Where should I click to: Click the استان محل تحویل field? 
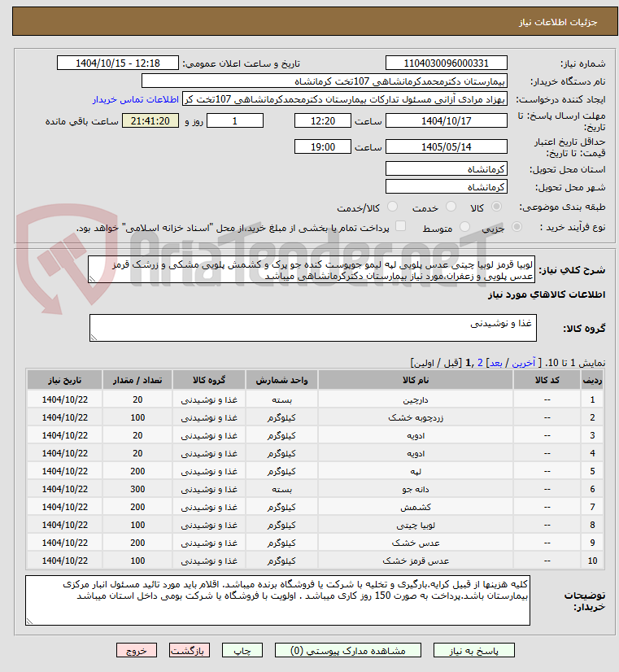(447, 169)
